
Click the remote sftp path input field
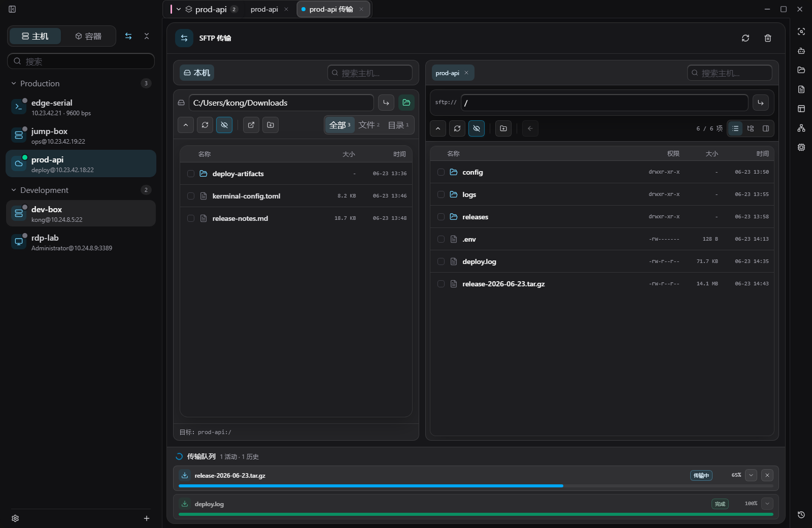(x=604, y=103)
